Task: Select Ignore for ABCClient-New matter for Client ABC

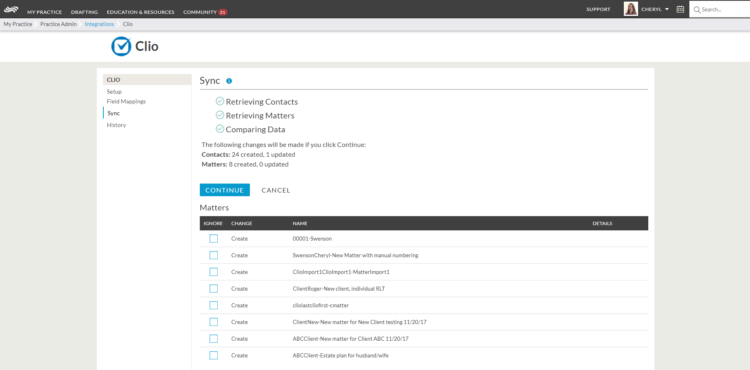Action: tap(213, 339)
